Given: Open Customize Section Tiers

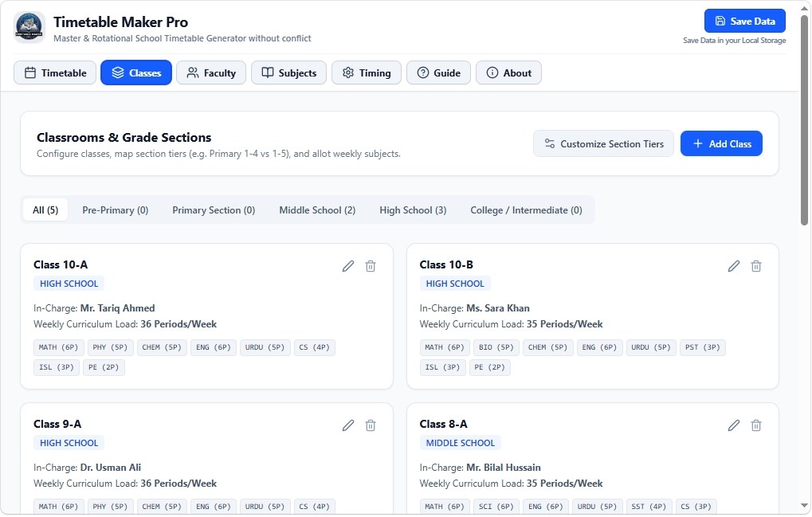Looking at the screenshot, I should pyautogui.click(x=603, y=144).
